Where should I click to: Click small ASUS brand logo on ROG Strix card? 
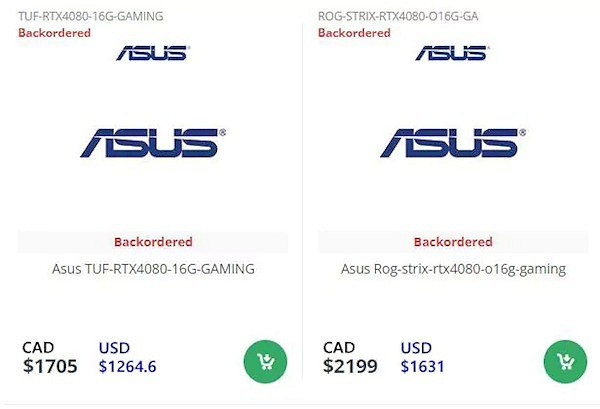tap(453, 54)
